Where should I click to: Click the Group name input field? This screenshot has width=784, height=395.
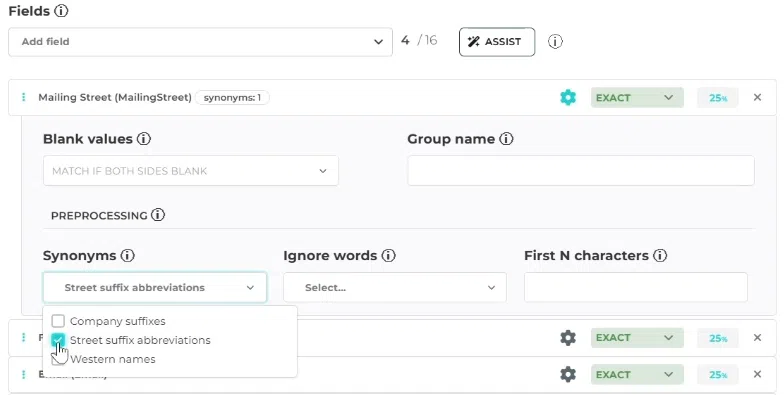click(x=580, y=171)
